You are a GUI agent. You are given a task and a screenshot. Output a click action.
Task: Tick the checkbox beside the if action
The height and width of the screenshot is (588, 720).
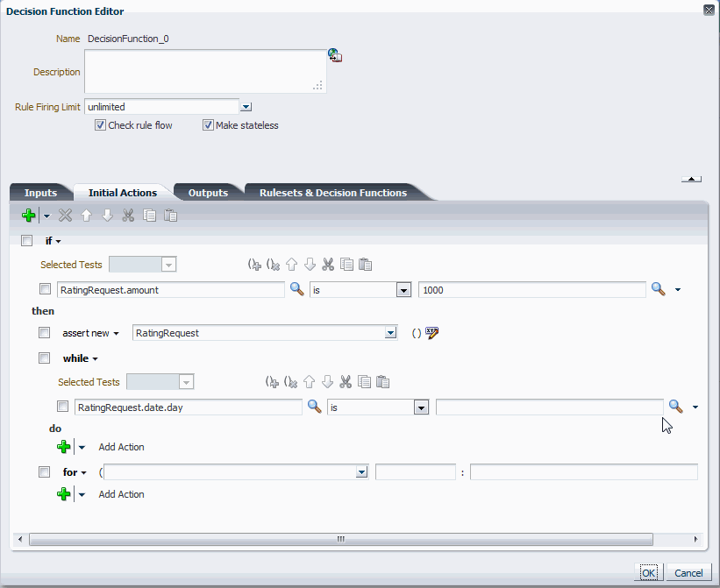(x=26, y=240)
